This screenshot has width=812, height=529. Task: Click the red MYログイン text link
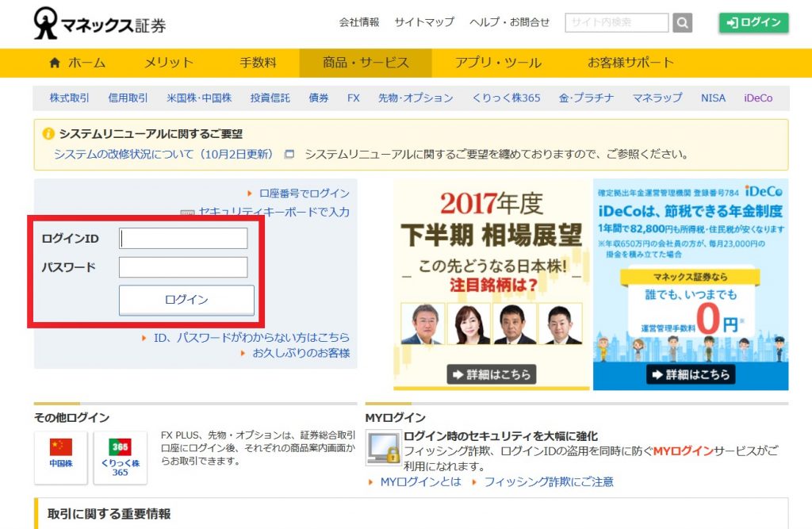point(683,450)
